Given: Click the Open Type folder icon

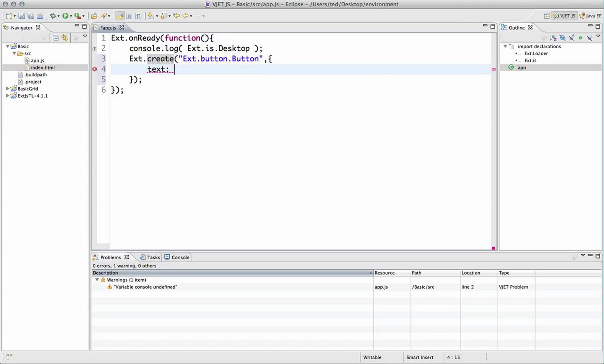Looking at the screenshot, I should (94, 16).
